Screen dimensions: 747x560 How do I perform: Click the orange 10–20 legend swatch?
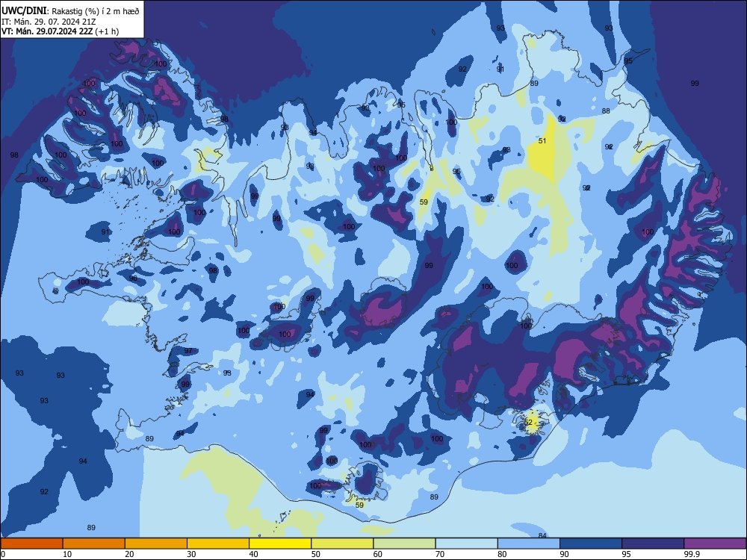[94, 544]
